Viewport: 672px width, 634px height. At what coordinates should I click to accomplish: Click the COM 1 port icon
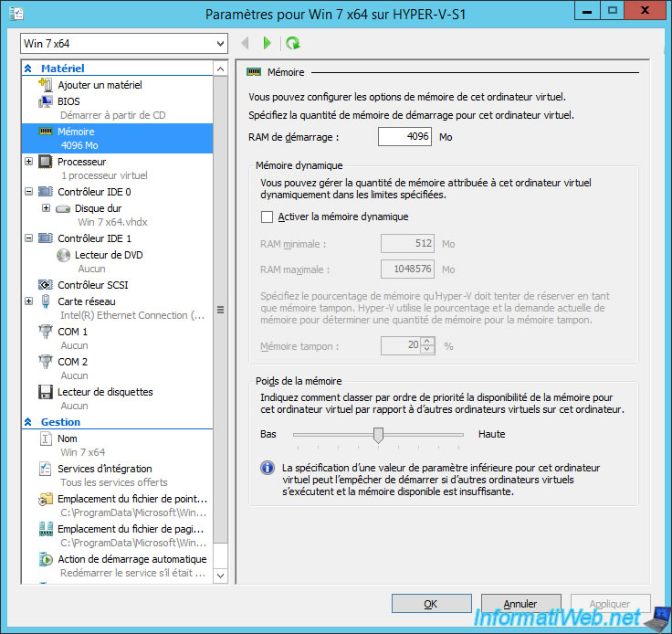(46, 332)
